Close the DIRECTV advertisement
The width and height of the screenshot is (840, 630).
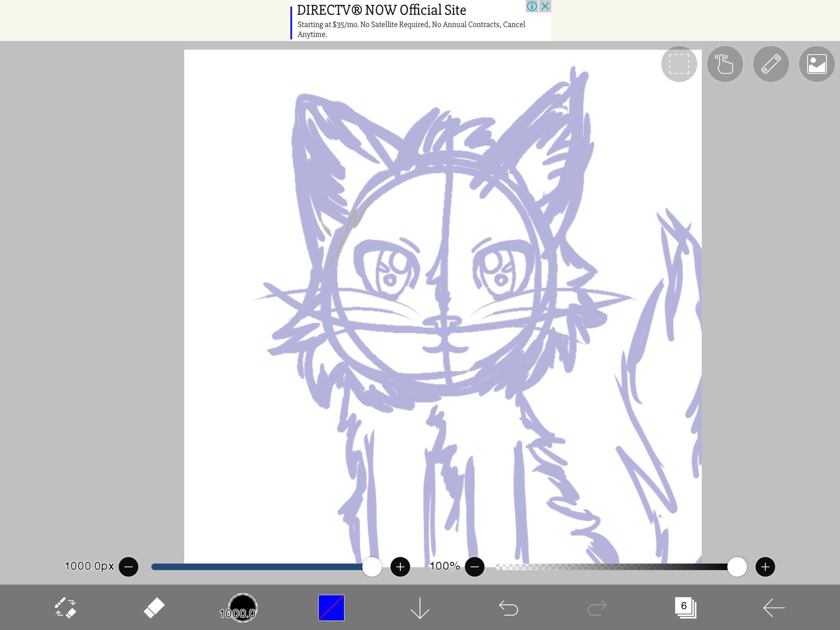545,6
